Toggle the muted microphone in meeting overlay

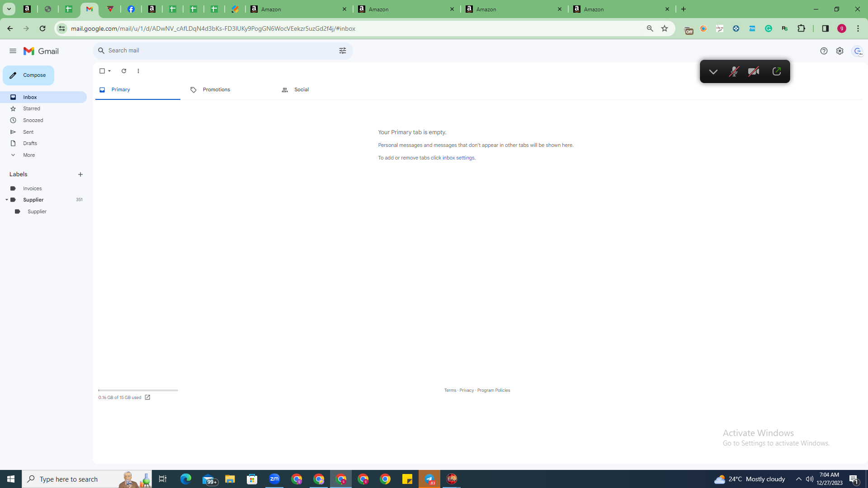tap(733, 71)
